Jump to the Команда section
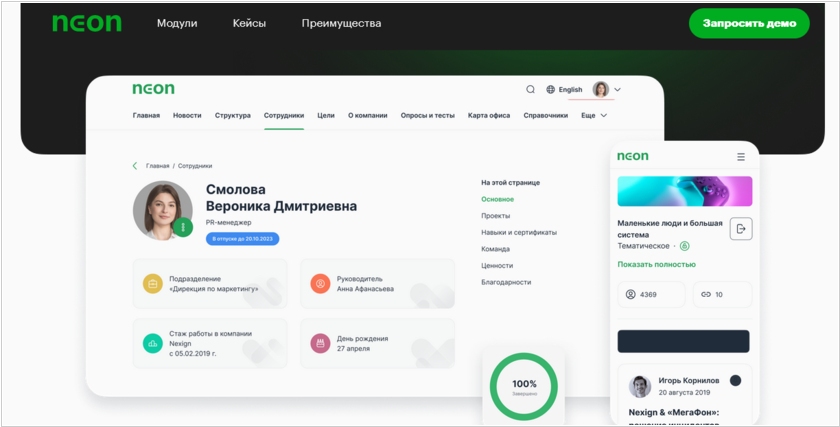Viewport: 840px width, 427px height. 496,249
